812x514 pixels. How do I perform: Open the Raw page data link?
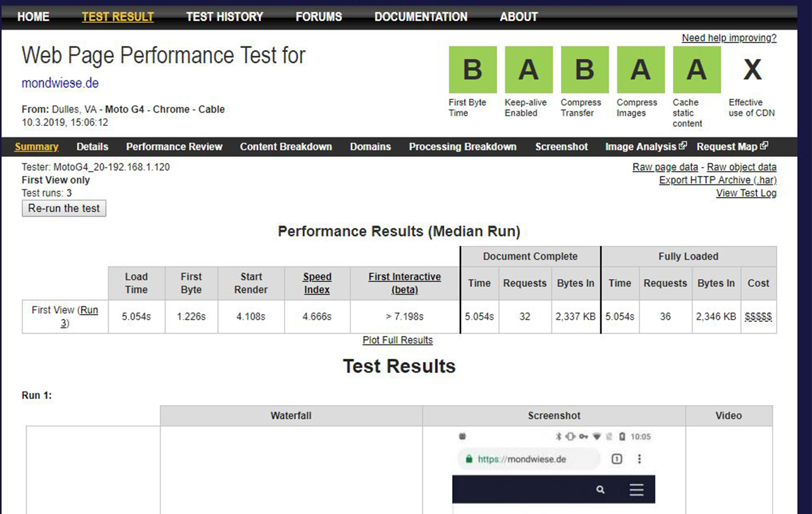coord(665,167)
